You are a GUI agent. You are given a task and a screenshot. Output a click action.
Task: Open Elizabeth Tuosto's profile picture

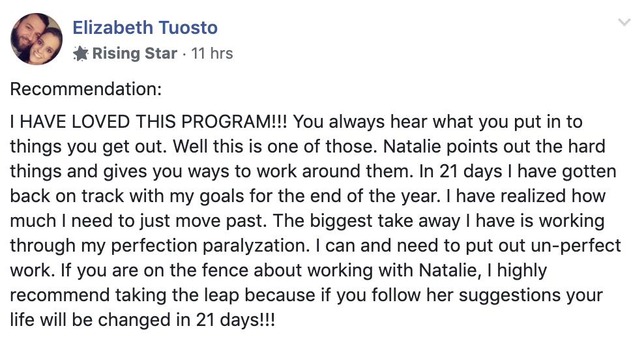pyautogui.click(x=37, y=39)
